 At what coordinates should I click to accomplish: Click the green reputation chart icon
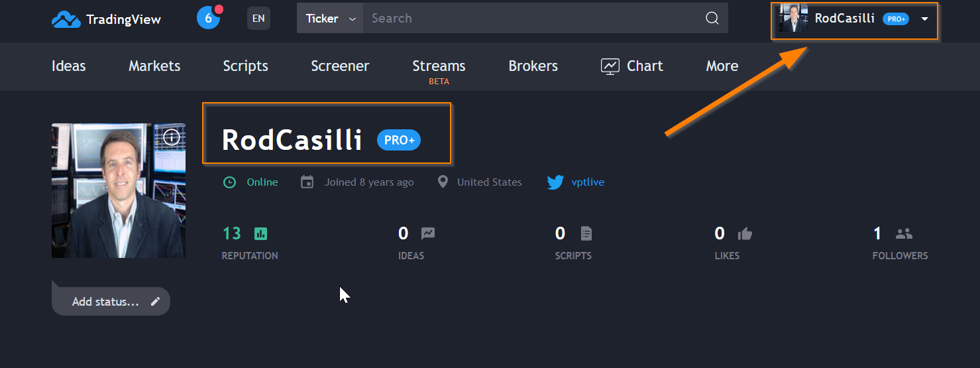tap(260, 233)
